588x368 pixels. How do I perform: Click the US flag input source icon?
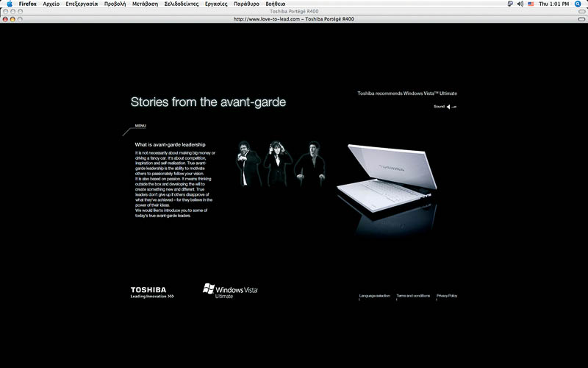pyautogui.click(x=531, y=4)
